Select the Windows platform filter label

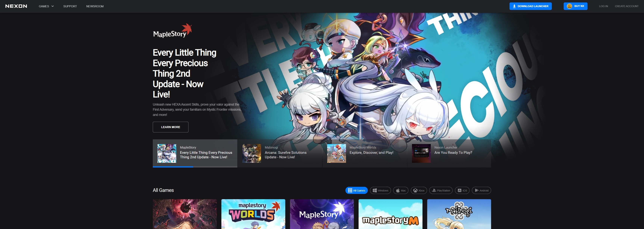(x=383, y=191)
